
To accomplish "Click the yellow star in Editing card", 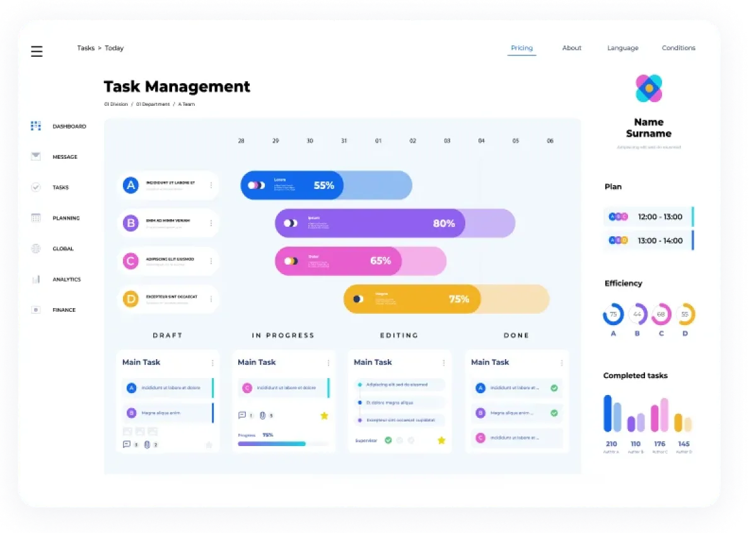I will click(441, 440).
